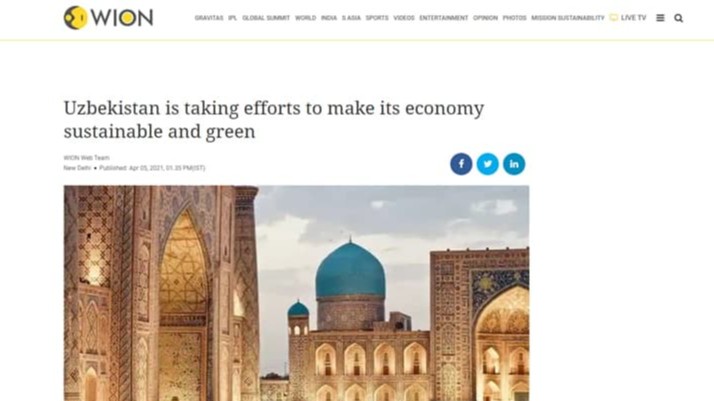
Task: Open the Entertainment section
Action: [444, 18]
